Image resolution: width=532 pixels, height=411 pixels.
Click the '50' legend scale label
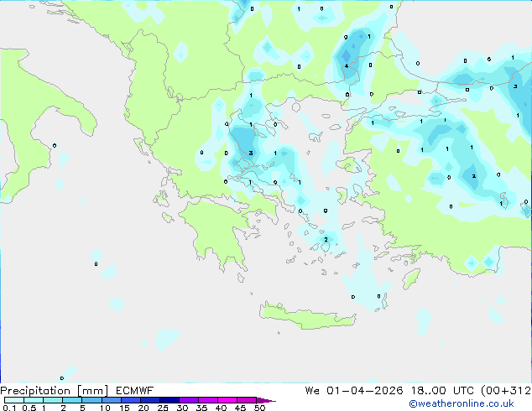pyautogui.click(x=260, y=408)
